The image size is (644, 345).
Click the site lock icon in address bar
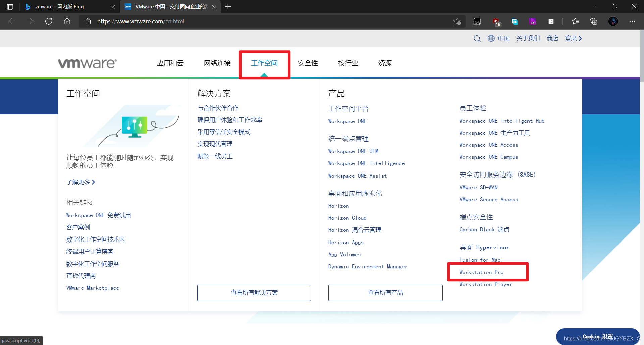tap(88, 21)
